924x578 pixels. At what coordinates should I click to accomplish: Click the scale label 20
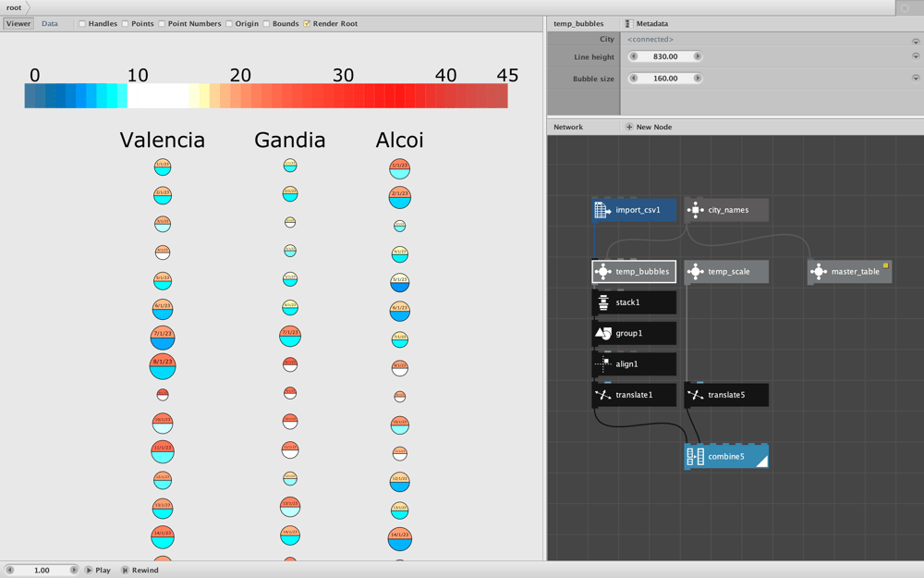point(240,76)
